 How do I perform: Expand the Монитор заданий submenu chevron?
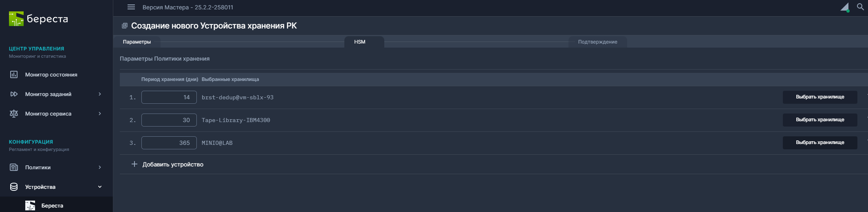100,94
